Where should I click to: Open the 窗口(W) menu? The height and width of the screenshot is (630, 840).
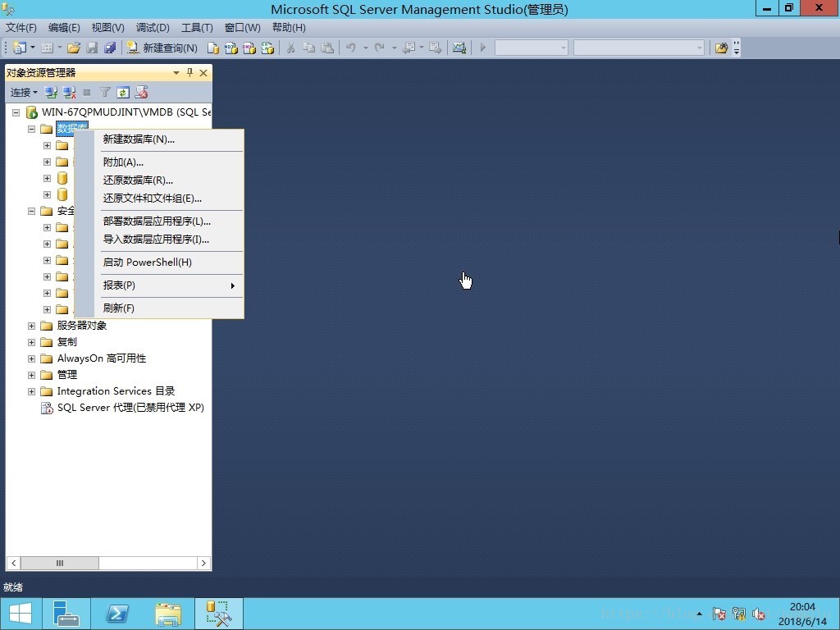pos(242,27)
